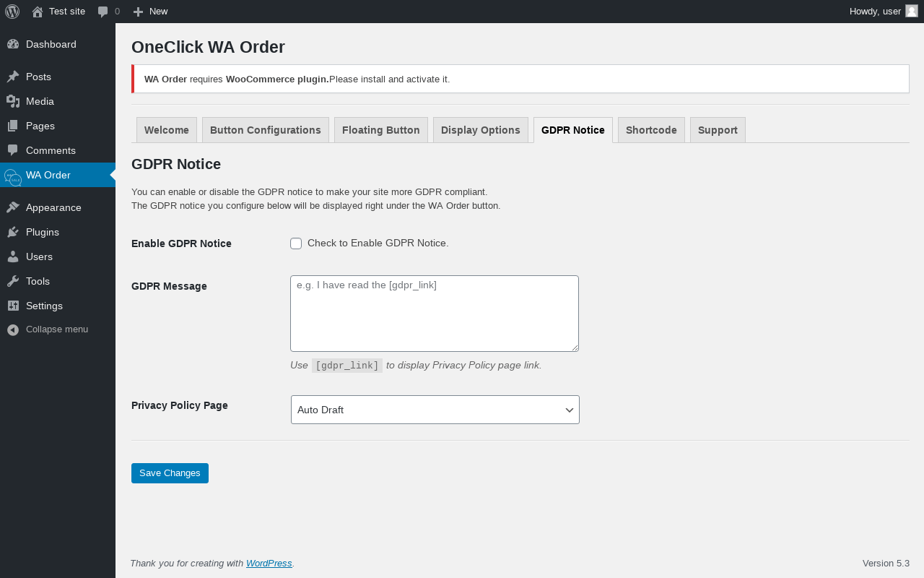924x578 pixels.
Task: Click the WooCommerce plugin required notice text
Action: [297, 79]
